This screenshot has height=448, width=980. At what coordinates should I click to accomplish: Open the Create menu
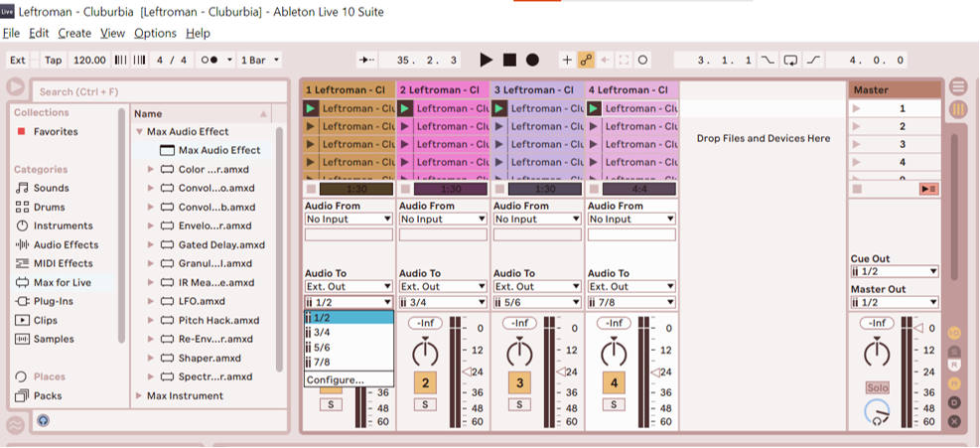[75, 33]
